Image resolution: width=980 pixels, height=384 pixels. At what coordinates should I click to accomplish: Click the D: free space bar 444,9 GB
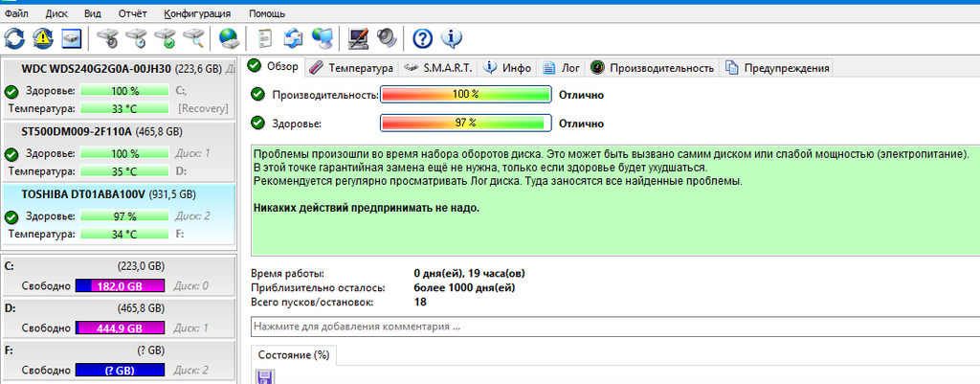[120, 328]
